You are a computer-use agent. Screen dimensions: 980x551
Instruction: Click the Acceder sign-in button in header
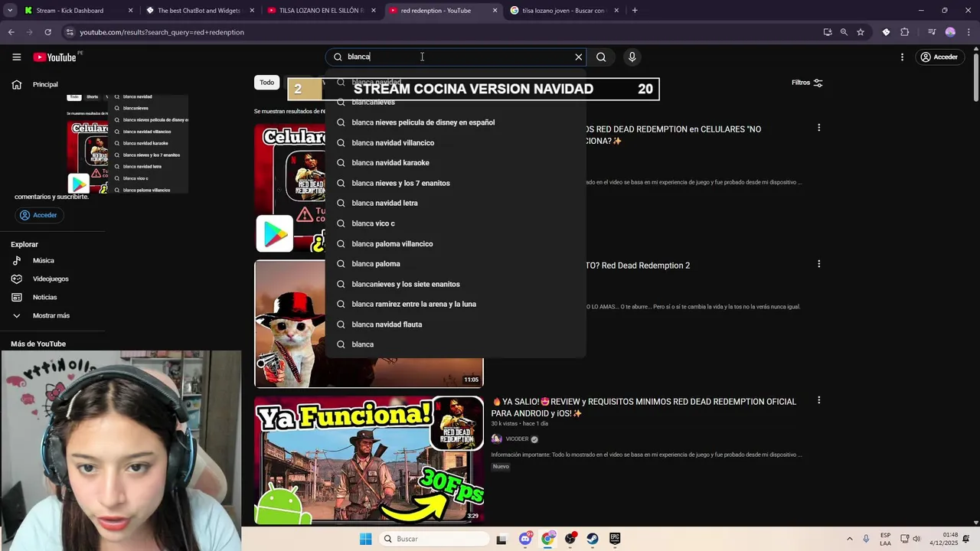939,57
